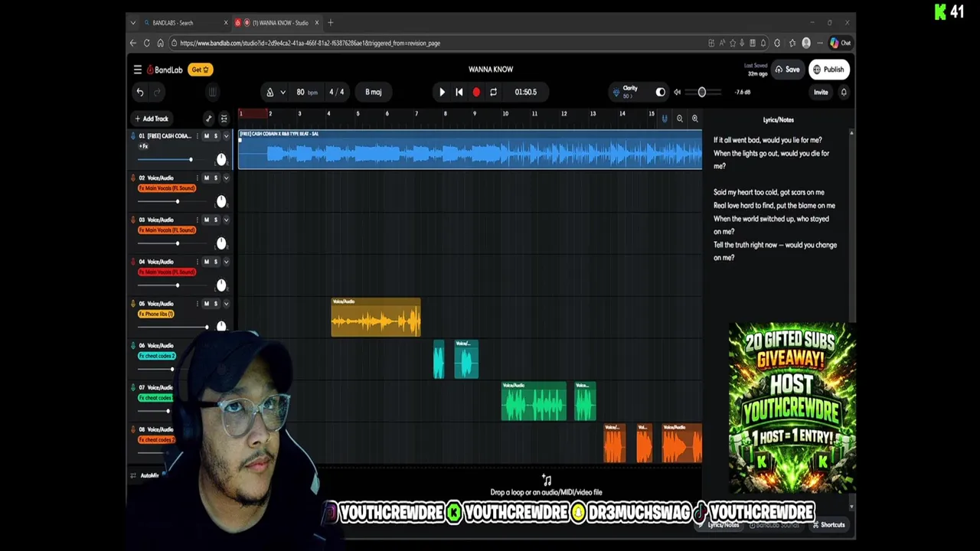
Task: Go back in the browser
Action: coord(133,43)
